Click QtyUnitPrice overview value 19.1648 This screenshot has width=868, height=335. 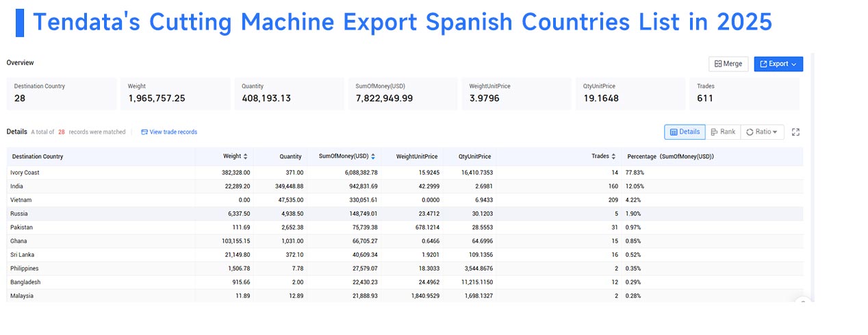(600, 99)
